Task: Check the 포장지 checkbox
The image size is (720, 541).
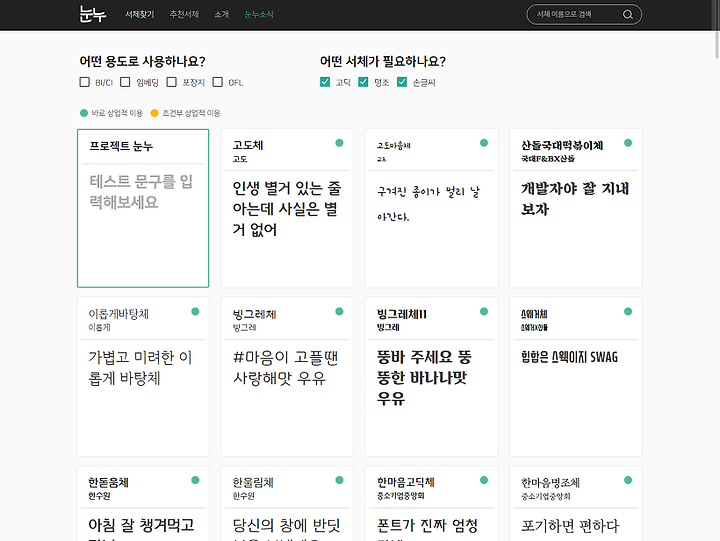Action: click(x=171, y=82)
